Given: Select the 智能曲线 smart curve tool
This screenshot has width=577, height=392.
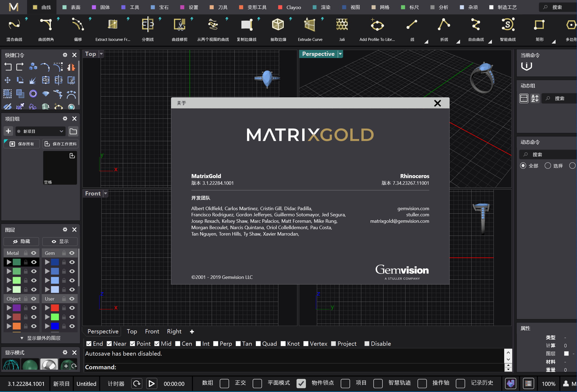Looking at the screenshot, I should click(x=508, y=29).
